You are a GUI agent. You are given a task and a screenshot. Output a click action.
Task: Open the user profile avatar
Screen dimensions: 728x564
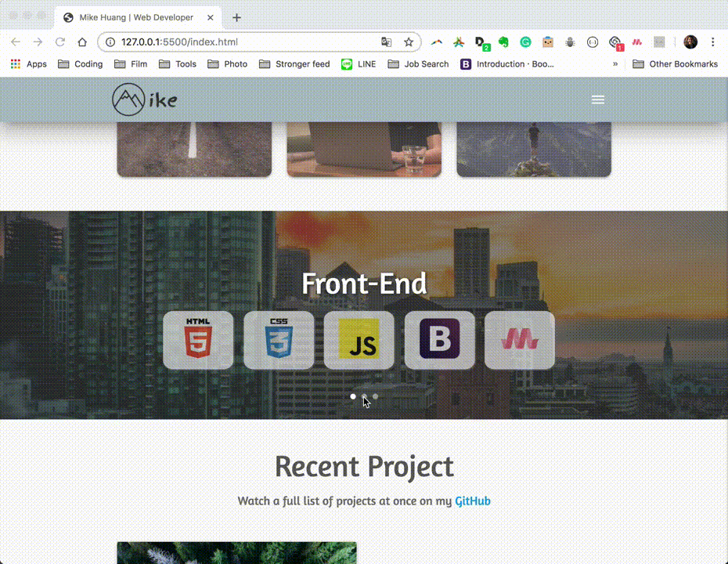[x=690, y=42]
